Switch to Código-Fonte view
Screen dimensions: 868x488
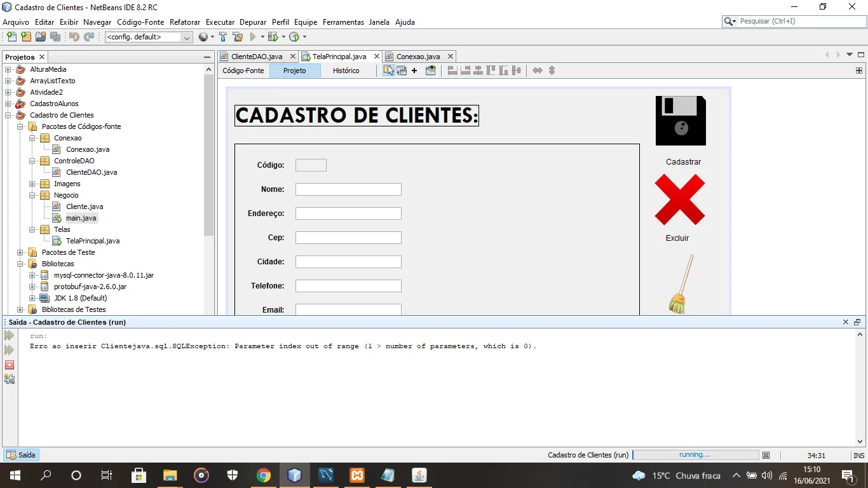click(243, 71)
